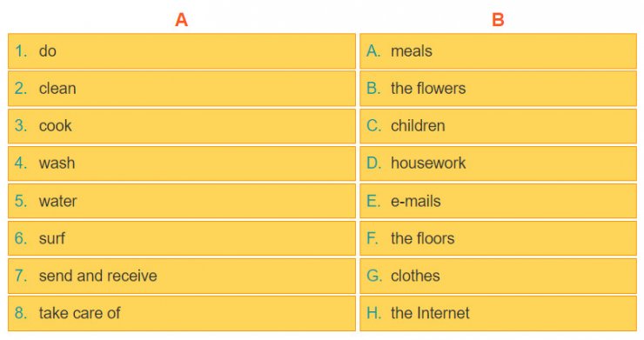Click the 'surf' box numbered 6
Viewport: 644px width, 340px height.
[x=182, y=238]
